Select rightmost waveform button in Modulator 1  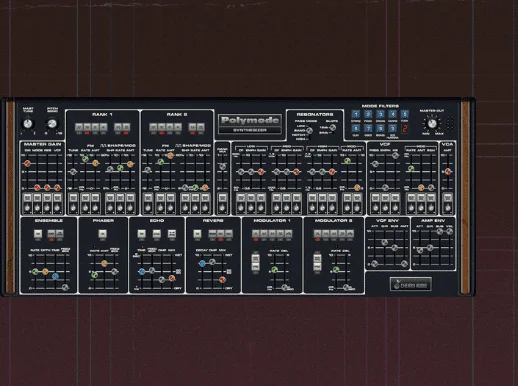pyautogui.click(x=288, y=234)
